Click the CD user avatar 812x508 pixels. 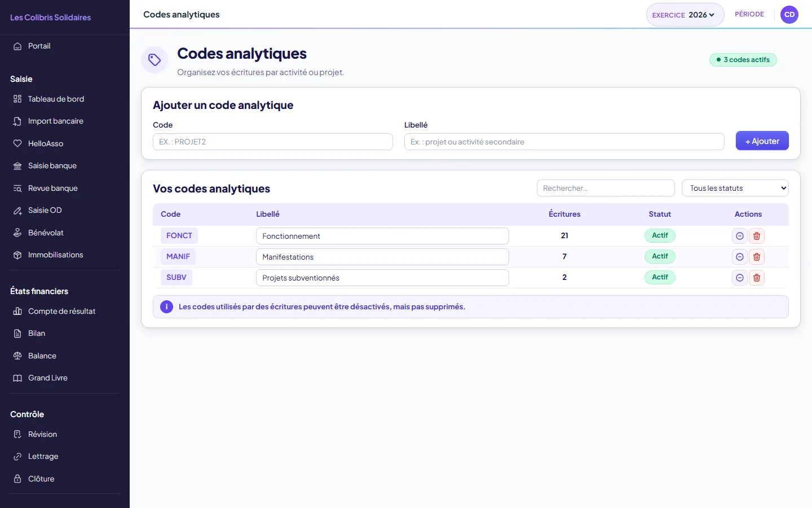click(789, 15)
